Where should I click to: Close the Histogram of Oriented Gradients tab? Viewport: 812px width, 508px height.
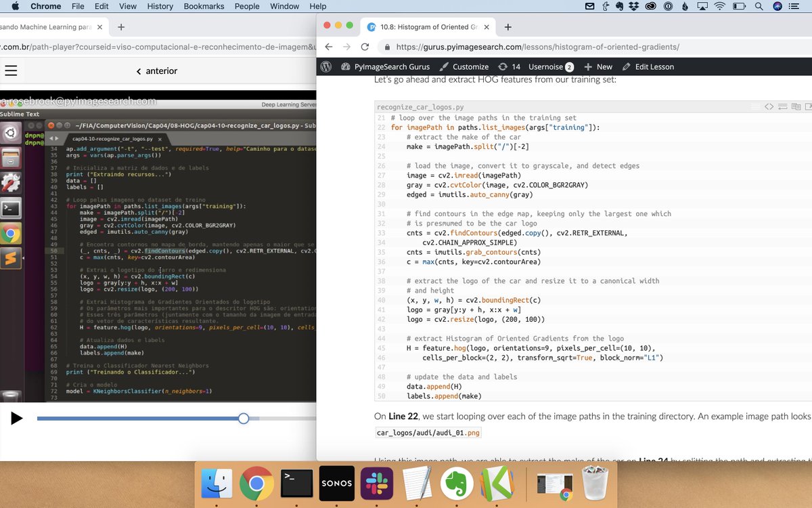pyautogui.click(x=485, y=27)
